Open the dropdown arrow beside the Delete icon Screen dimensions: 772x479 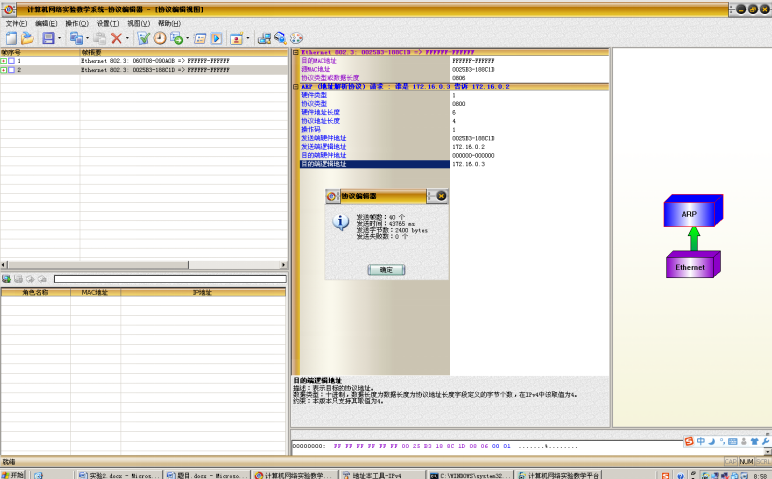(x=127, y=38)
